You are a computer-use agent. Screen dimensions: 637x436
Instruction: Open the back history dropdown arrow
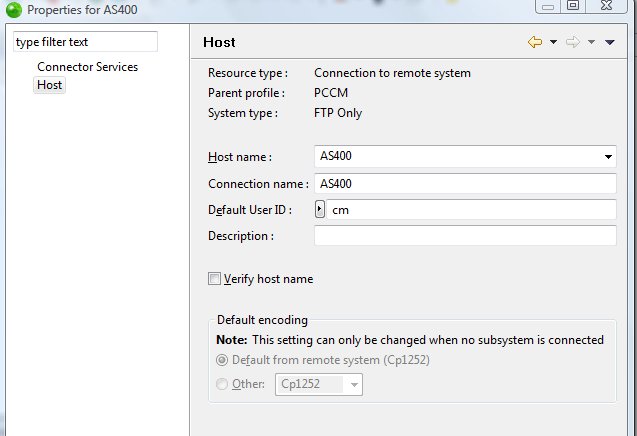(553, 42)
